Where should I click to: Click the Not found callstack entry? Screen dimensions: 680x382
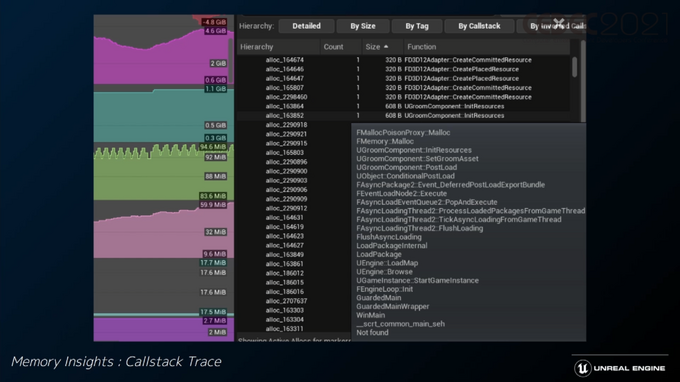click(372, 333)
